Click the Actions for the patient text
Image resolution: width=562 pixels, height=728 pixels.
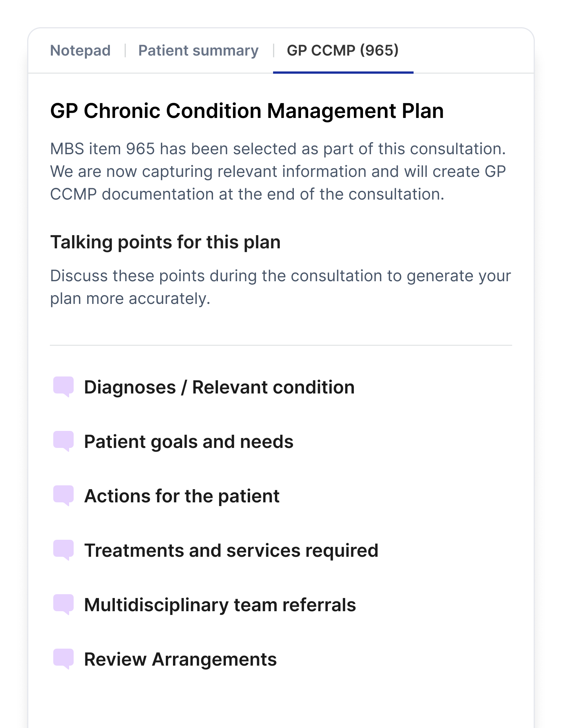pos(182,496)
